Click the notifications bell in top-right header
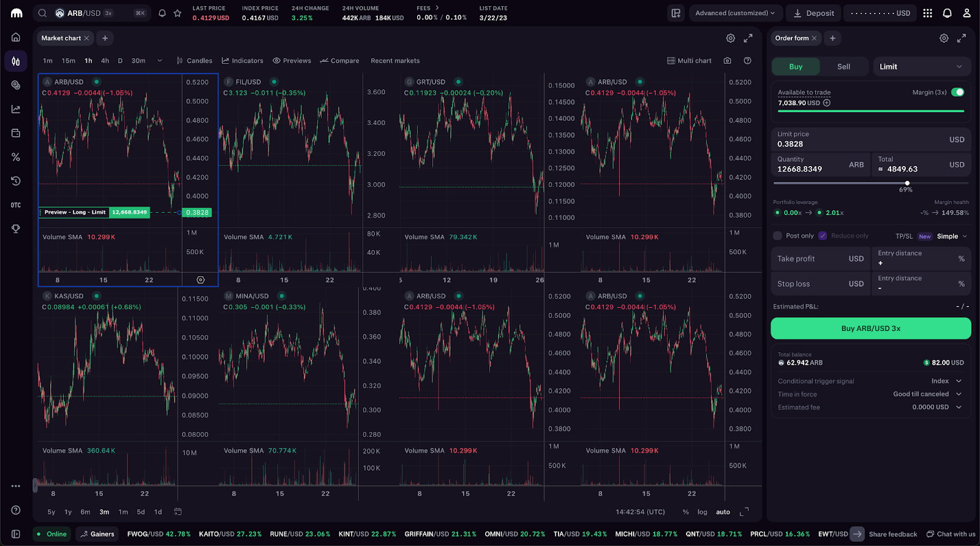 947,13
